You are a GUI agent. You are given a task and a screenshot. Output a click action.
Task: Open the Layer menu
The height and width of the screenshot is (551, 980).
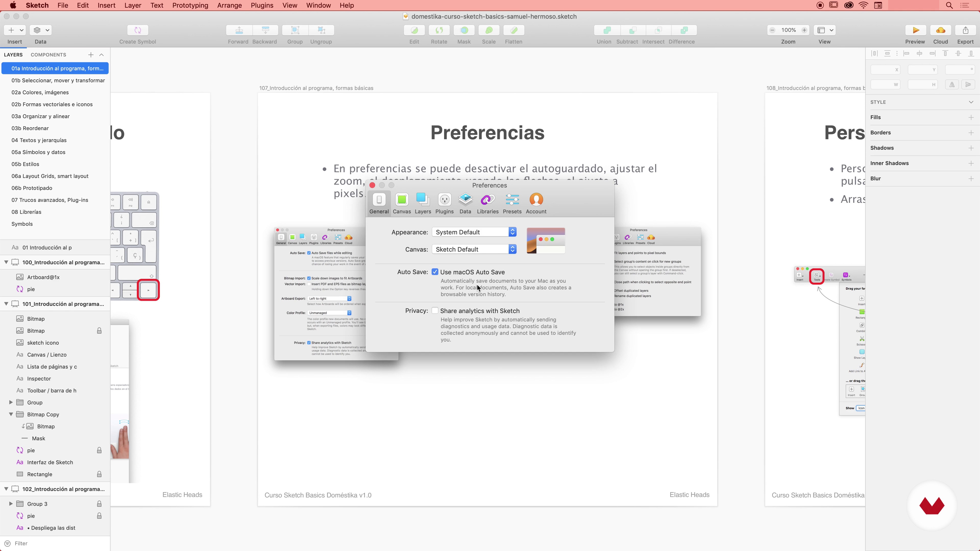[133, 5]
